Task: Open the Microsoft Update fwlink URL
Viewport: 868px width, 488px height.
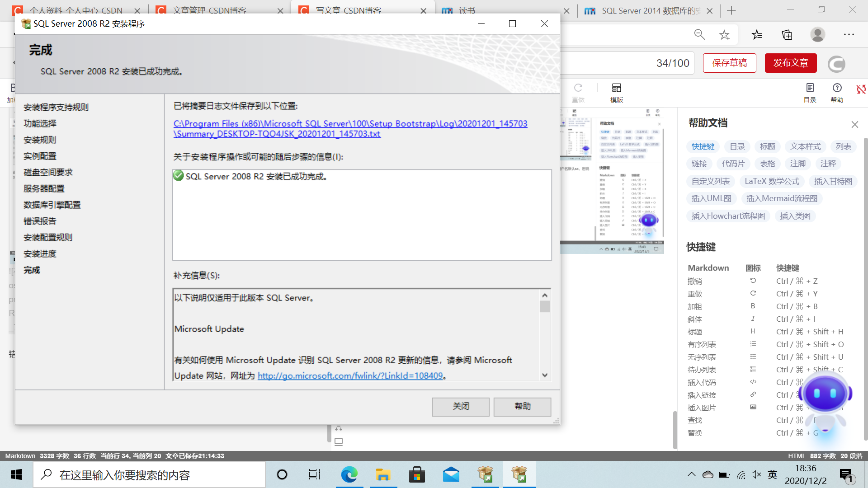Action: point(350,375)
